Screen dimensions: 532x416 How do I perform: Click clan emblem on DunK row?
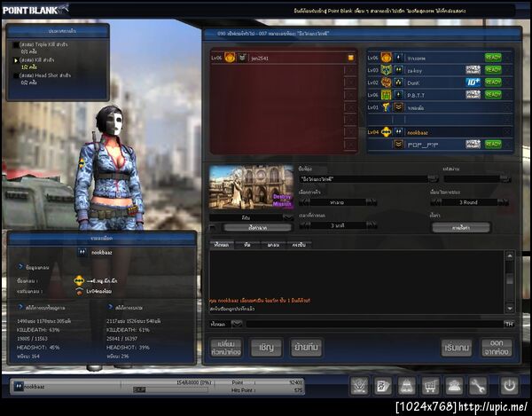(386, 82)
